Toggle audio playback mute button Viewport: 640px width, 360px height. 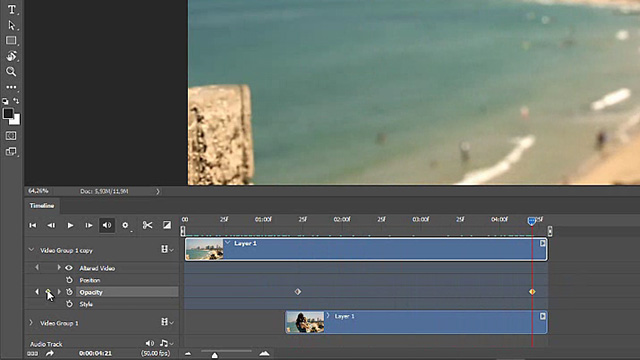pyautogui.click(x=107, y=225)
